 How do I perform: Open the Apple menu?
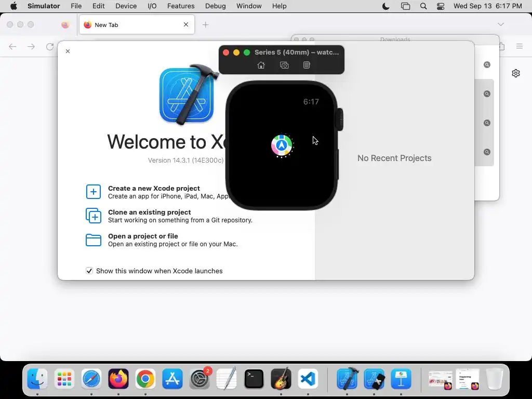(14, 6)
